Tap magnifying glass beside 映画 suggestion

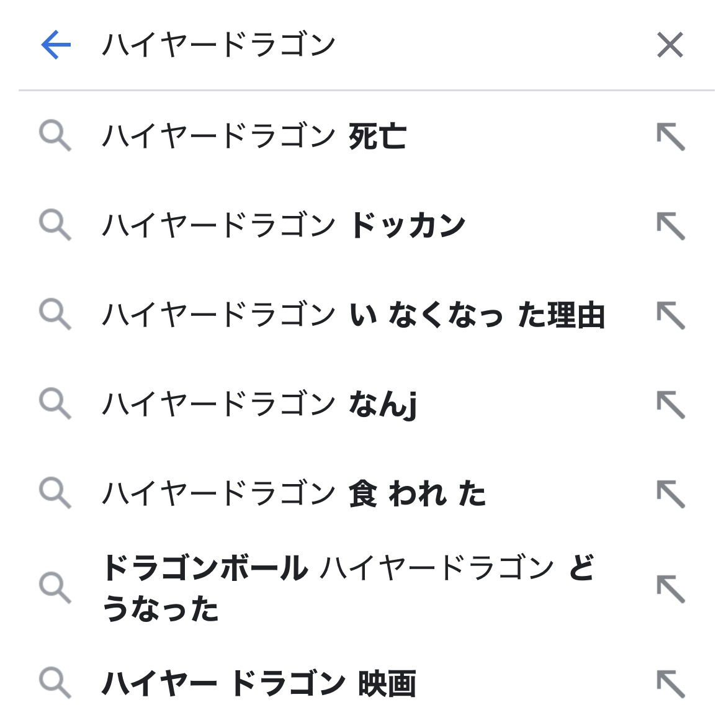pos(55,683)
